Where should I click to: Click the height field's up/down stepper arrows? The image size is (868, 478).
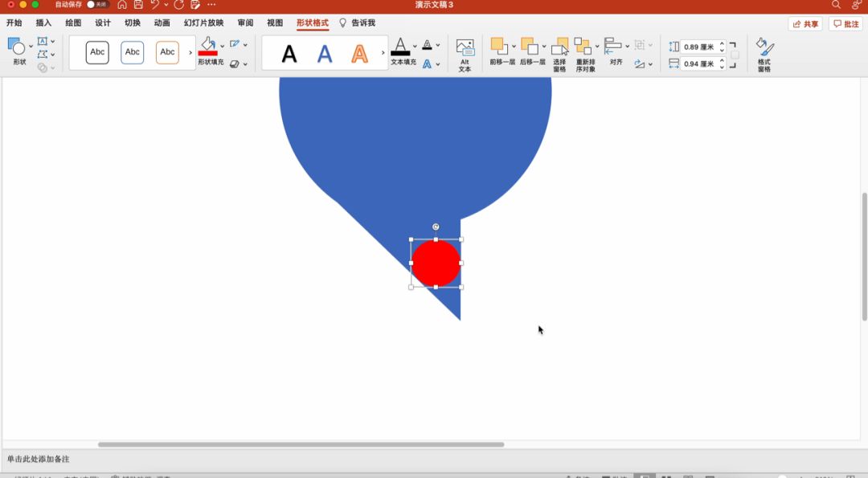coord(722,47)
